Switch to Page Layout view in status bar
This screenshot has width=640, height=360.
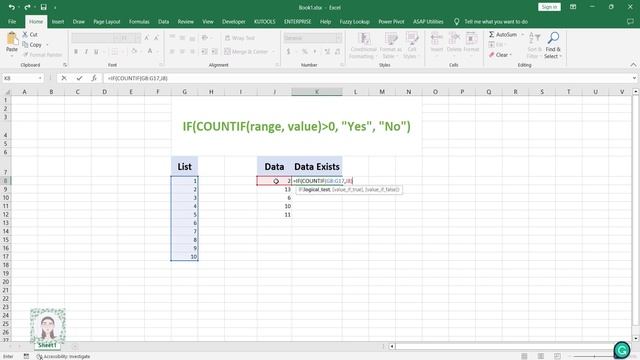tap(541, 356)
